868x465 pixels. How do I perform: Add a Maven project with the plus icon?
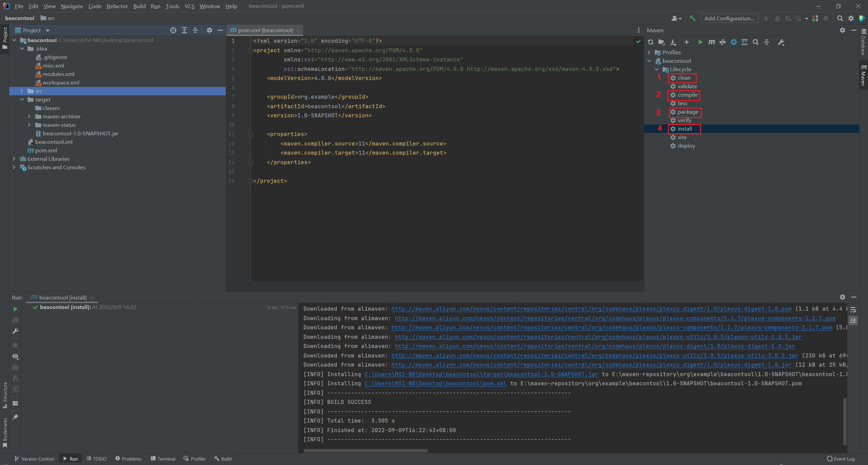[x=687, y=42]
